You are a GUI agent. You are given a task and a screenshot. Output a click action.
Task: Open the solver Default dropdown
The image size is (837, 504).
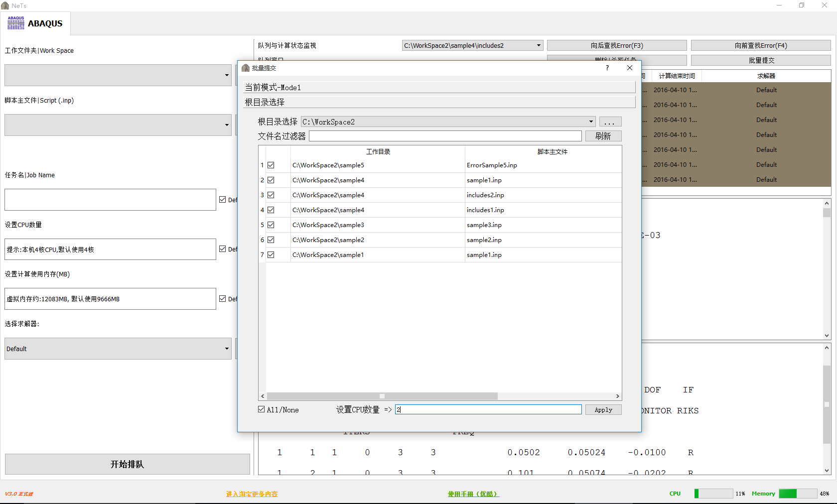(x=227, y=349)
